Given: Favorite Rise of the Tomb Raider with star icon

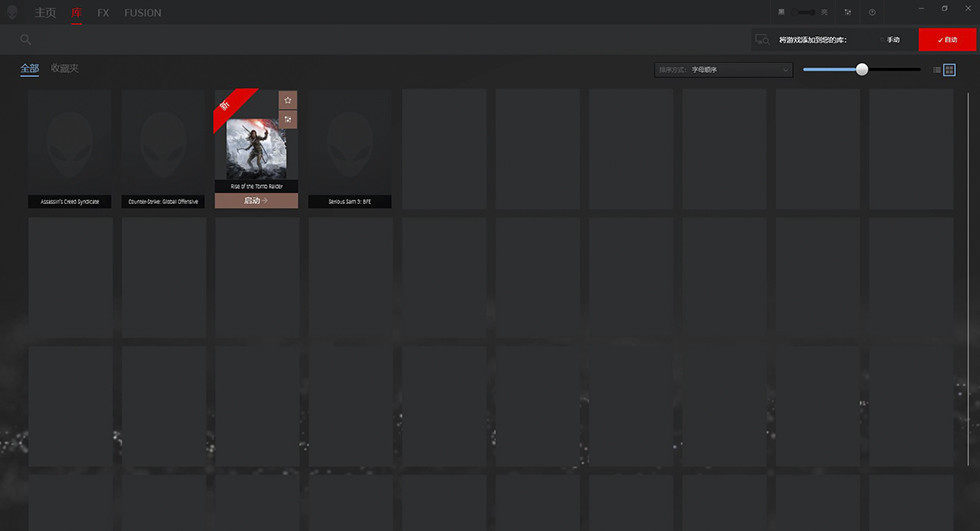Looking at the screenshot, I should (288, 100).
